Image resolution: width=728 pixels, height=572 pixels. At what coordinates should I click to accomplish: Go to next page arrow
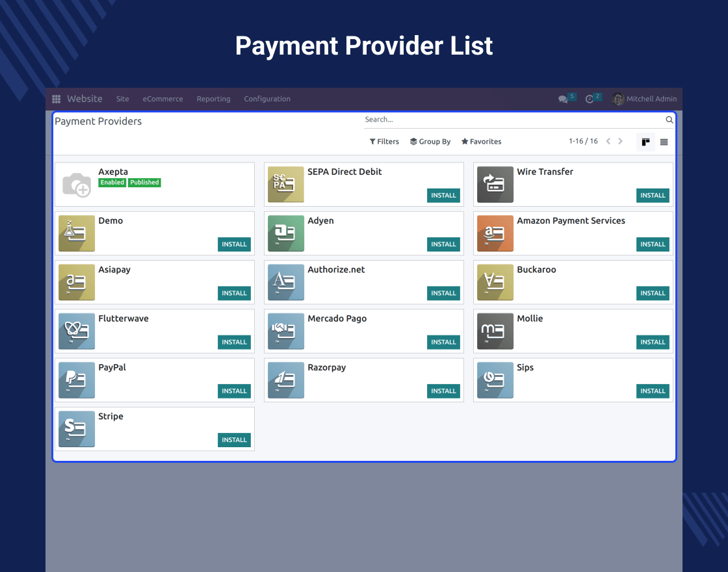[620, 141]
